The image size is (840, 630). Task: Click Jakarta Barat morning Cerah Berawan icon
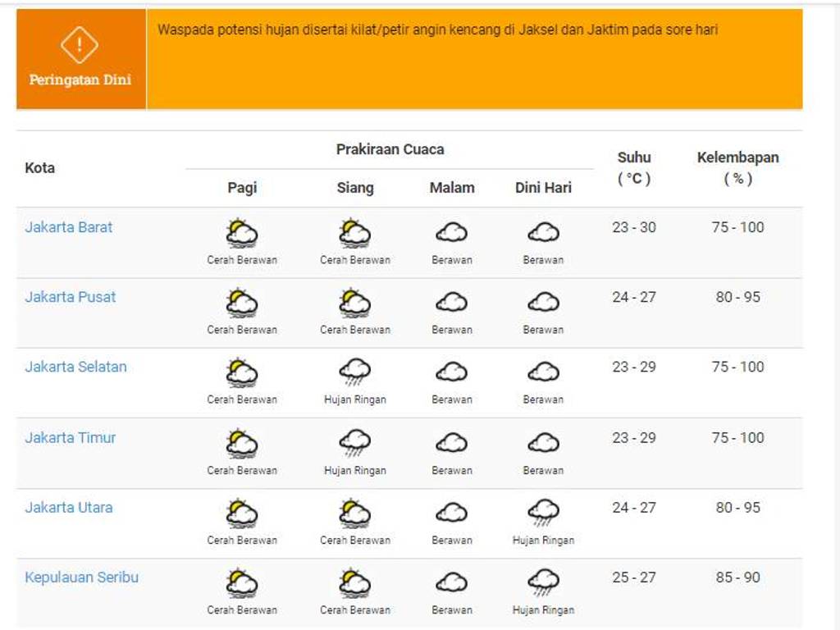pos(242,234)
